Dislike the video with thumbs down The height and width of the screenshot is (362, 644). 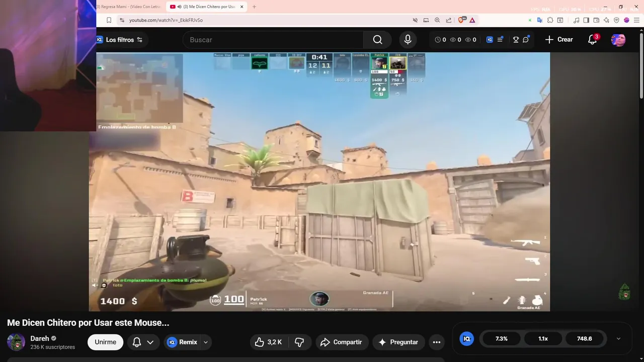(x=299, y=342)
